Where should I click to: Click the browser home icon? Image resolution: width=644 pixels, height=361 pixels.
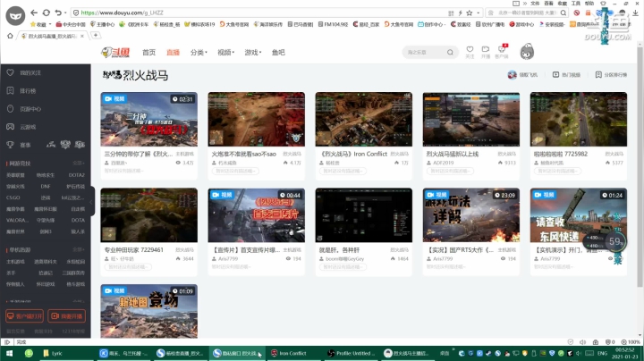pos(10,36)
